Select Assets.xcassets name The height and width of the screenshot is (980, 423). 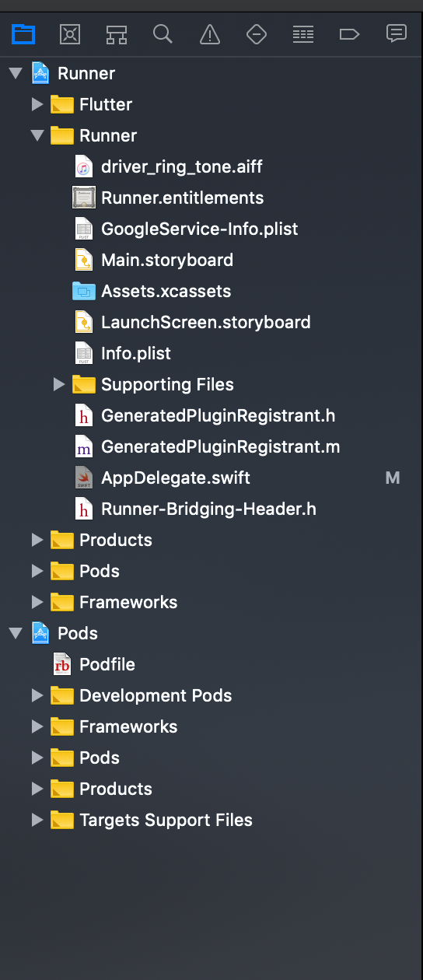point(166,291)
